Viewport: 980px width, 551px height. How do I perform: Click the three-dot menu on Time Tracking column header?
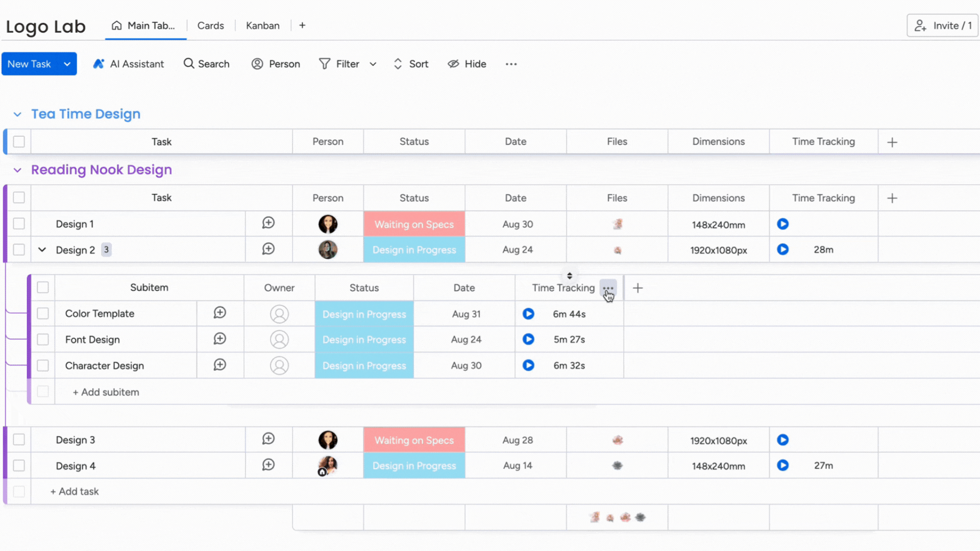click(x=607, y=288)
